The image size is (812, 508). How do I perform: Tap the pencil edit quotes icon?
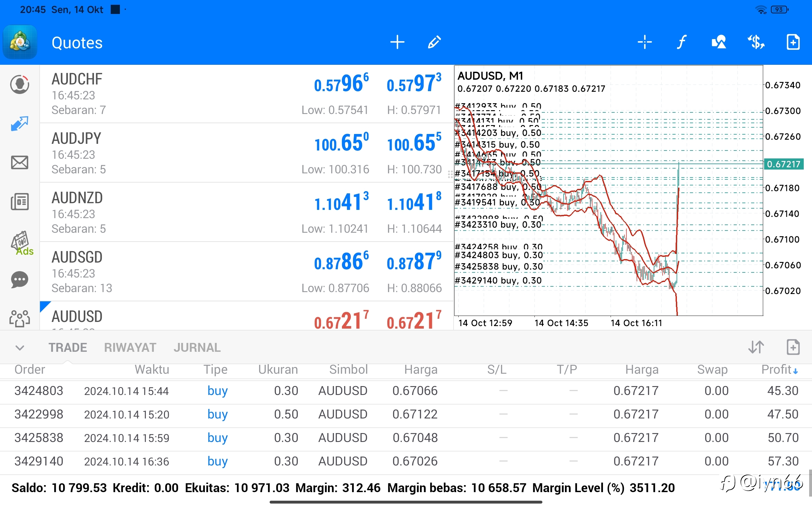pos(434,42)
